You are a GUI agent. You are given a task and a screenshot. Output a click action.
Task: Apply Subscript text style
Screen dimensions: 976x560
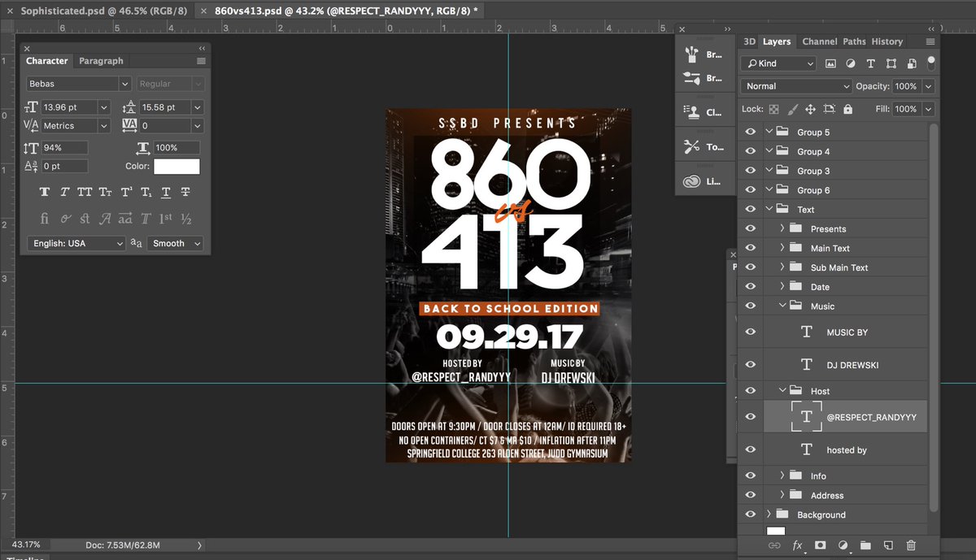[x=146, y=193]
